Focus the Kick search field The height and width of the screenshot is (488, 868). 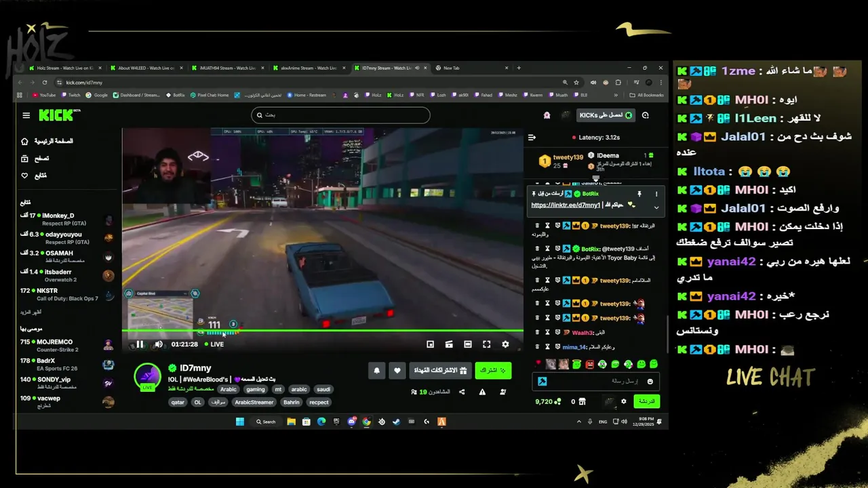click(x=340, y=115)
